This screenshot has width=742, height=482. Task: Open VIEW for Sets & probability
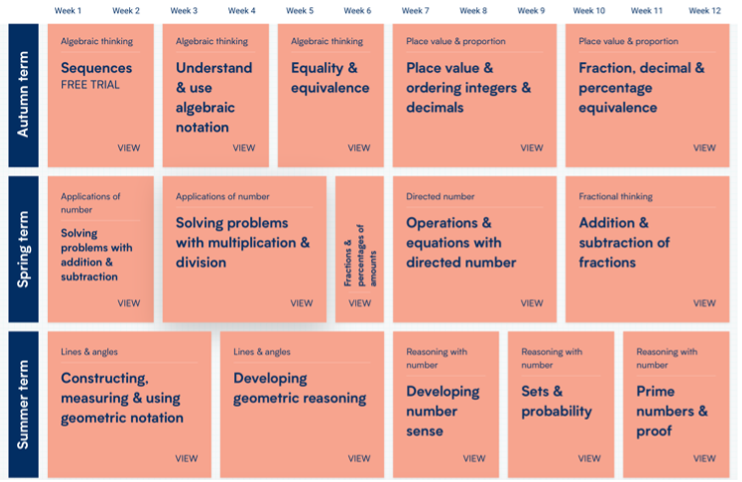[589, 459]
